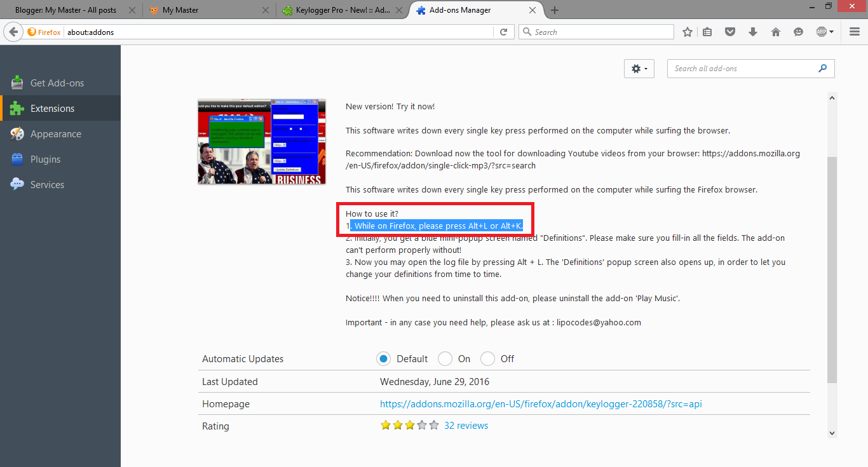868x467 pixels.
Task: Open the Appearance category
Action: [60, 134]
